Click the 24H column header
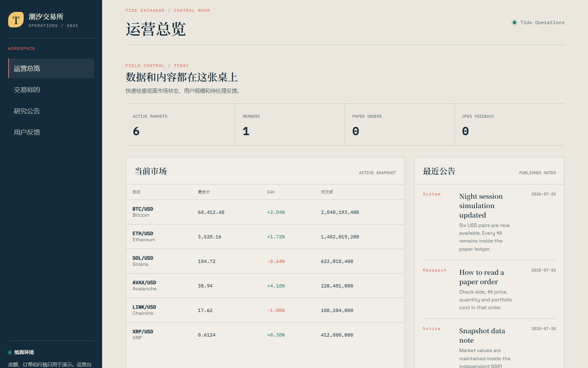The width and height of the screenshot is (588, 368). click(271, 192)
